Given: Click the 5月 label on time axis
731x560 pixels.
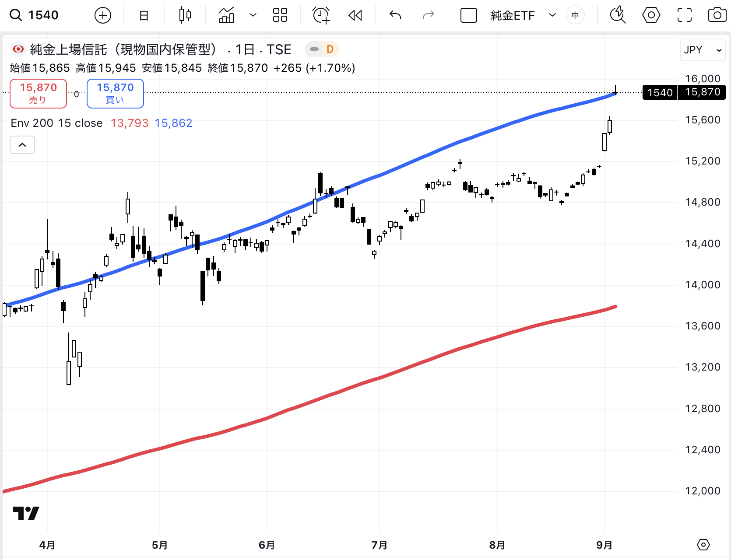Looking at the screenshot, I should coord(160,545).
